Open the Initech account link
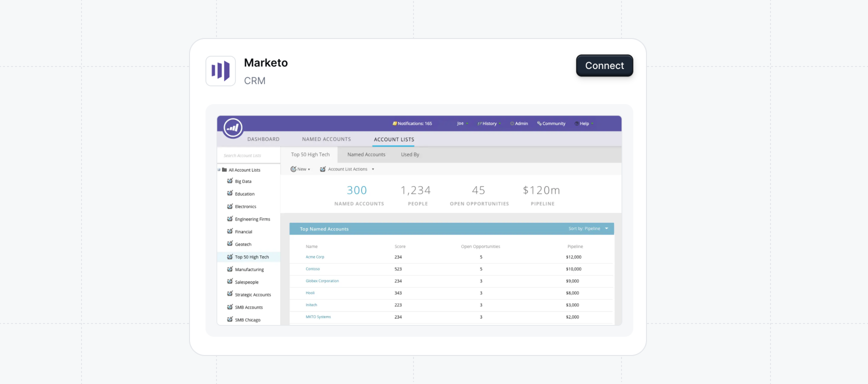868x384 pixels. coord(311,305)
